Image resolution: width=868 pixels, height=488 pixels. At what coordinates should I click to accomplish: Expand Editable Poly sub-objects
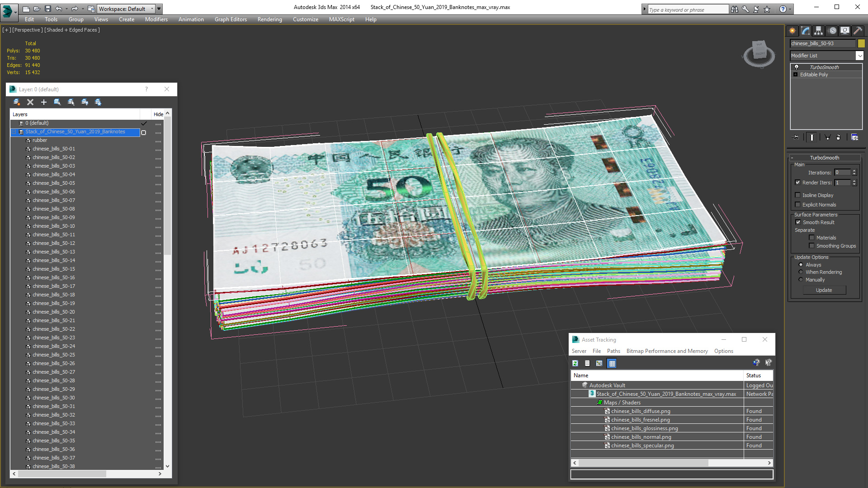796,75
